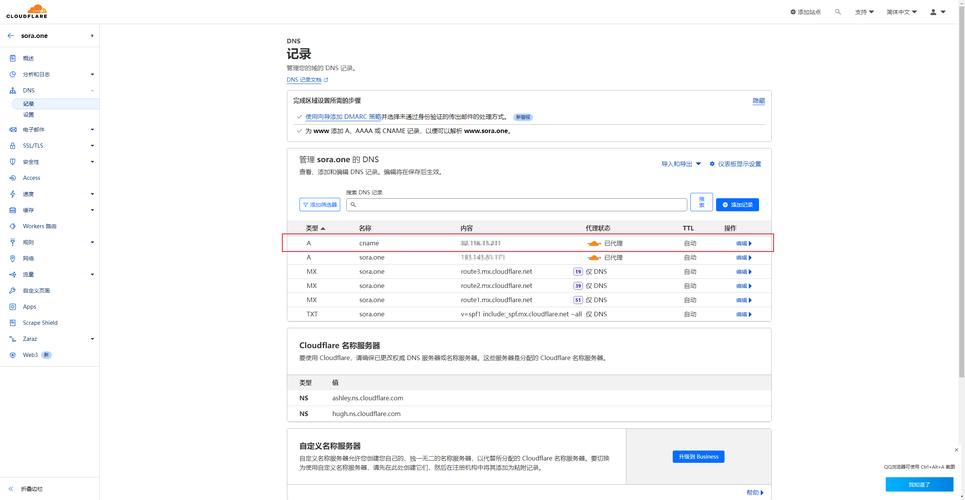Screen dimensions: 965x500
Task: Open the 简体中文 language dropdown
Action: 902,12
